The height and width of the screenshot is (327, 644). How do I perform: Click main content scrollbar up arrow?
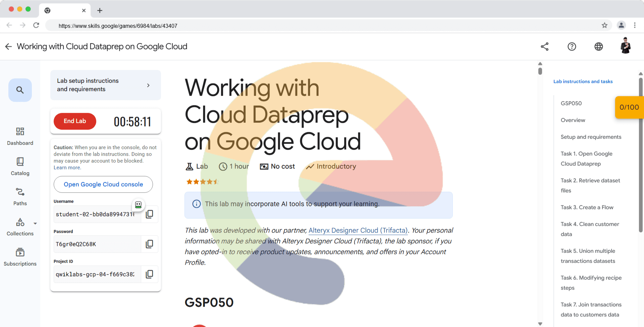[540, 64]
